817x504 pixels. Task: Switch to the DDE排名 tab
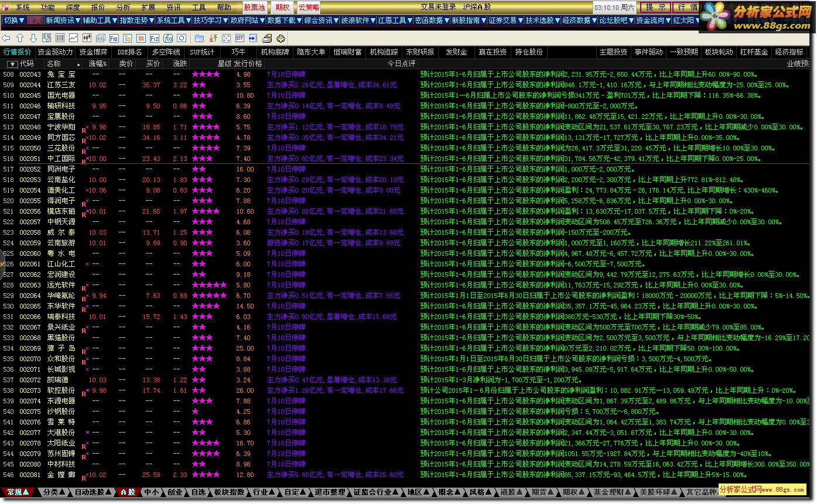[x=129, y=52]
